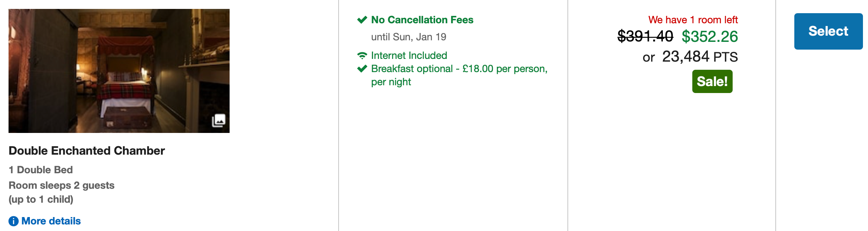868x231 pixels.
Task: Click the 'until Sun, Jan 19' date text
Action: 408,37
